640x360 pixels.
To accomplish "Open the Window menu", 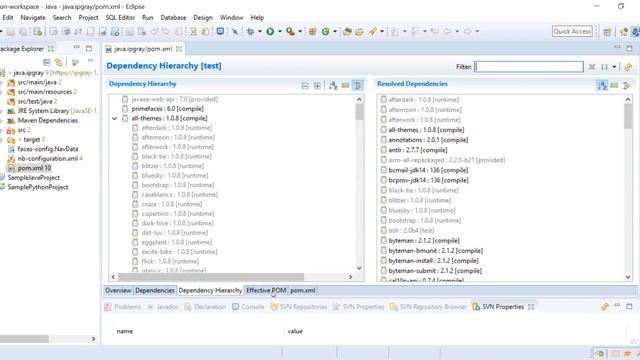I will 231,18.
